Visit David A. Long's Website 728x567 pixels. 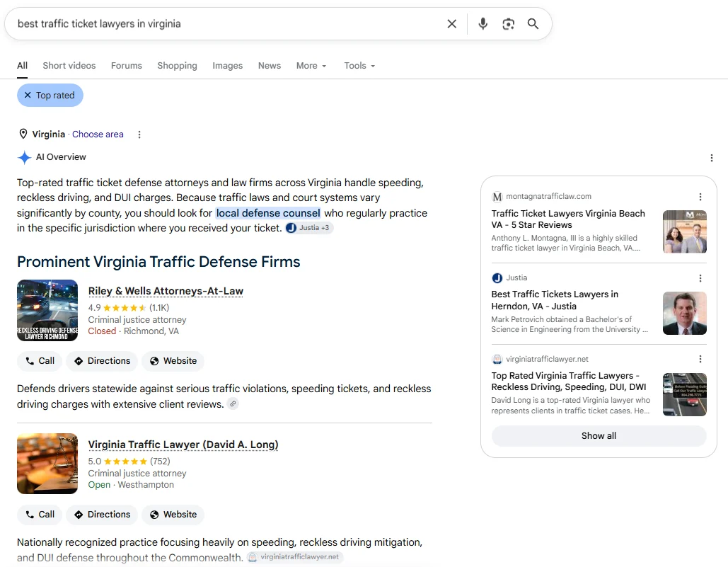click(173, 515)
